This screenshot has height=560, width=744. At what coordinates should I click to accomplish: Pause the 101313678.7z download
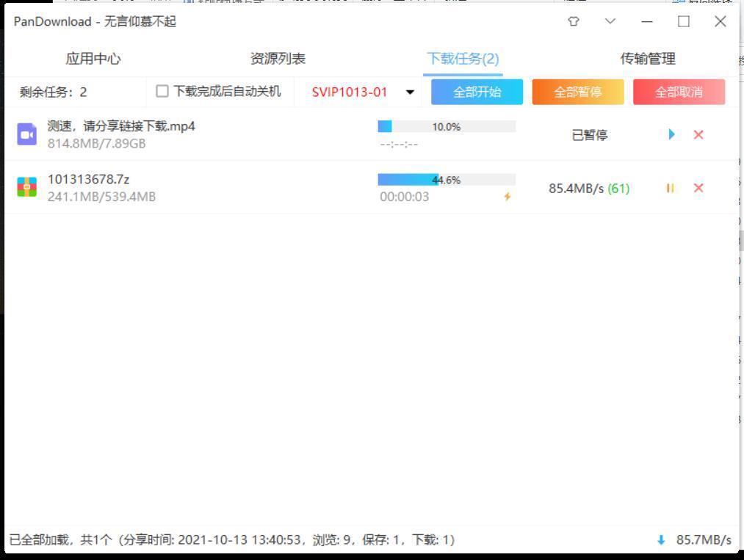coord(671,188)
